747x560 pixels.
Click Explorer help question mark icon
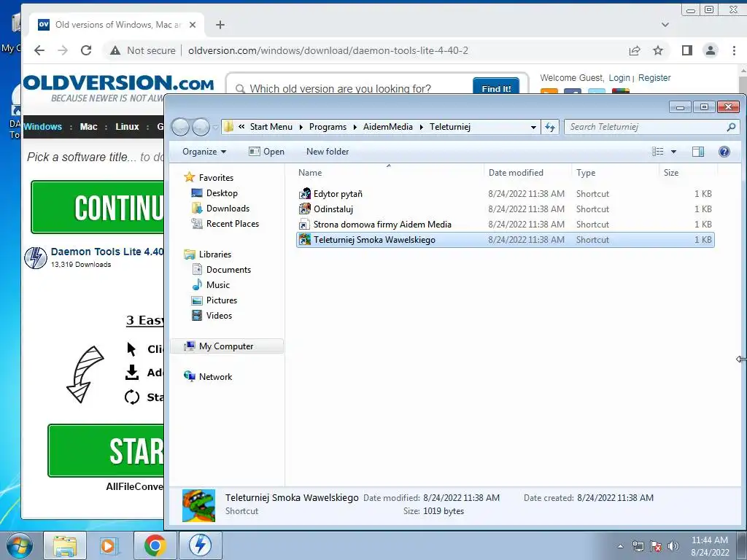click(x=724, y=152)
